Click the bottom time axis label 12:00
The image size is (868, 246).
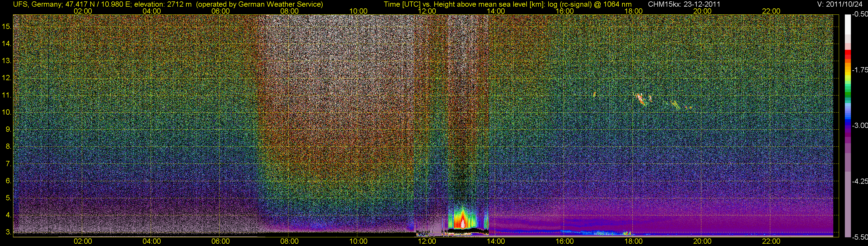(427, 241)
